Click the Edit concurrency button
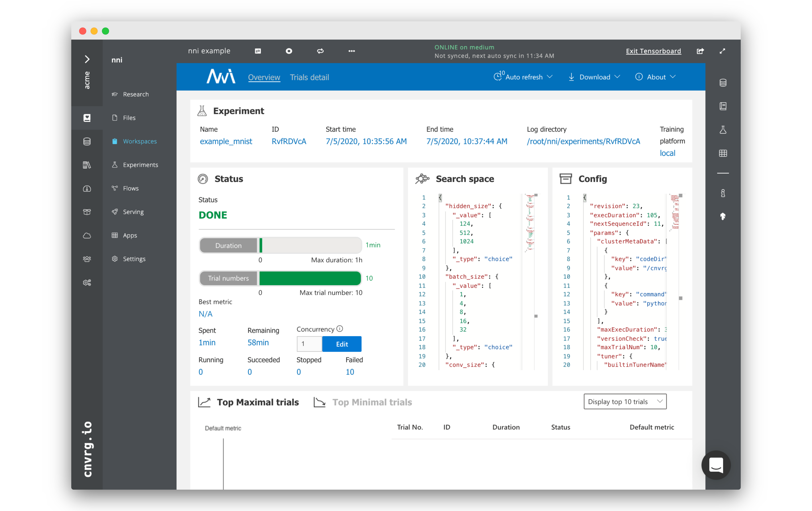812x511 pixels. pyautogui.click(x=342, y=344)
